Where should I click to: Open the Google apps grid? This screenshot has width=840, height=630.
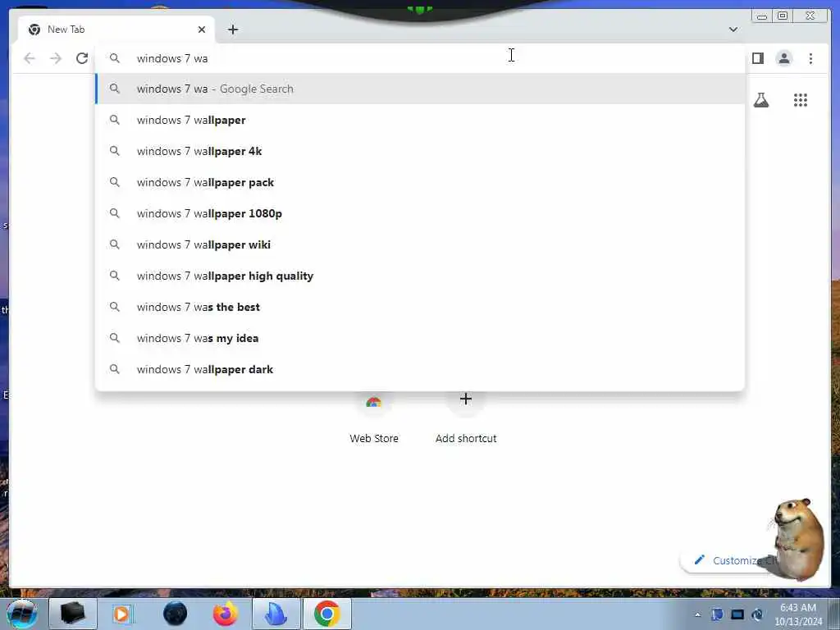801,99
